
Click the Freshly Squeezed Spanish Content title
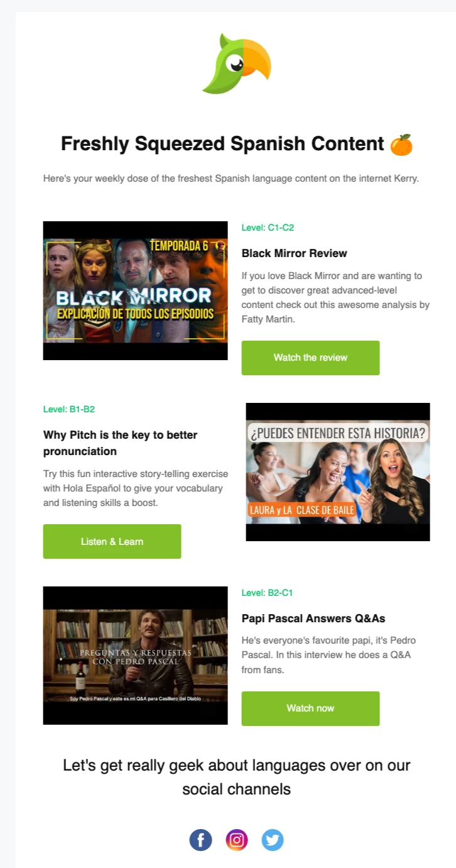pyautogui.click(x=222, y=144)
